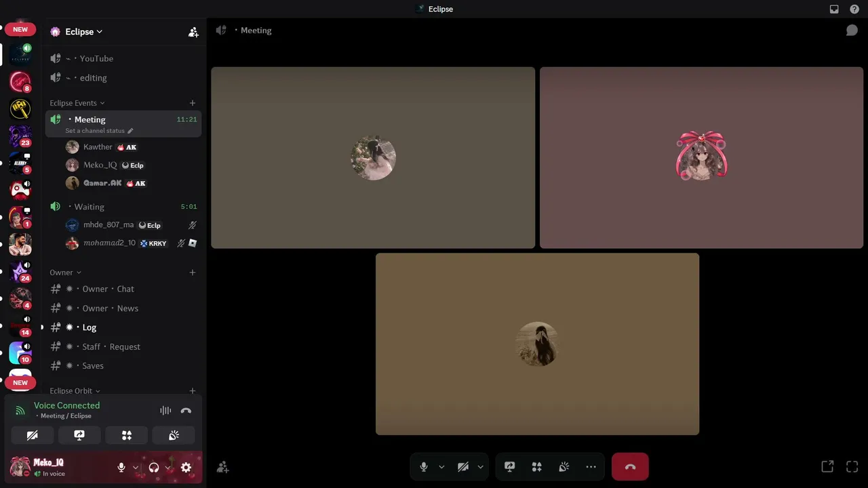Open the Log channel
The height and width of the screenshot is (488, 868).
(123, 327)
